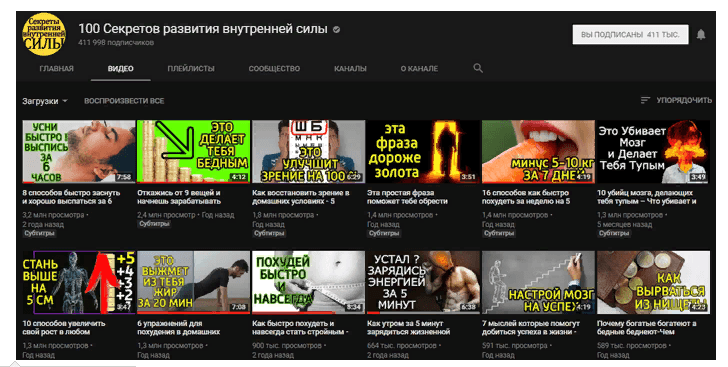The height and width of the screenshot is (367, 728).
Task: Open thumbnail 'Это убивает мозг и делает тебя тупым'
Action: click(653, 151)
